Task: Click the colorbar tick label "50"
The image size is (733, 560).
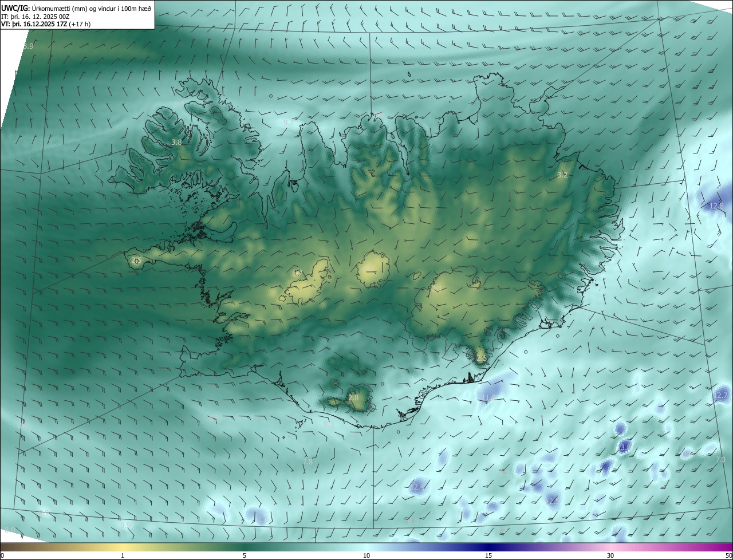Action: pyautogui.click(x=728, y=555)
